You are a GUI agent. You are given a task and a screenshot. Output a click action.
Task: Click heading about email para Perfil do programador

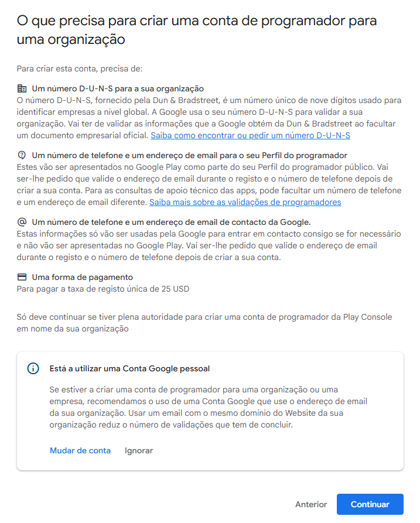[189, 155]
